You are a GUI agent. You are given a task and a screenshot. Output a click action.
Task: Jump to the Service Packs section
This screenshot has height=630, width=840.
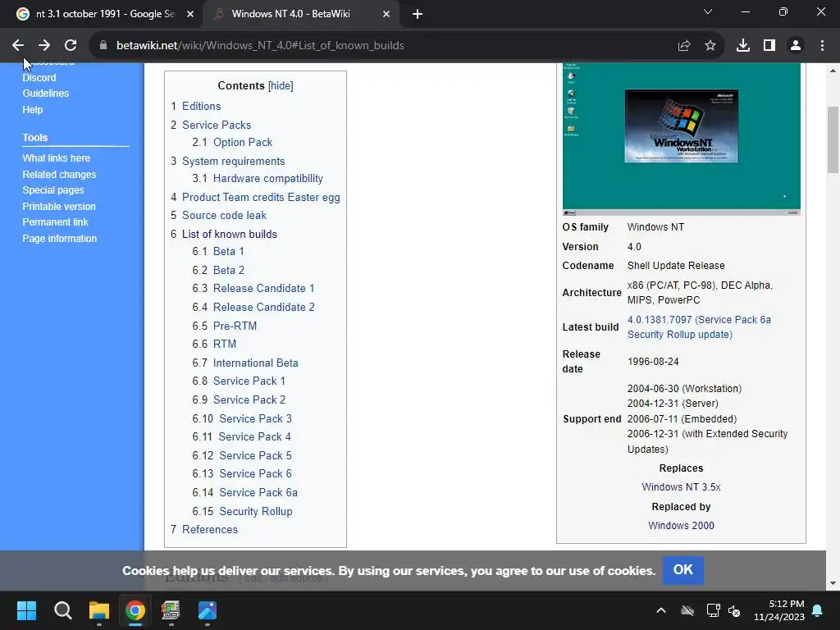[x=217, y=125]
